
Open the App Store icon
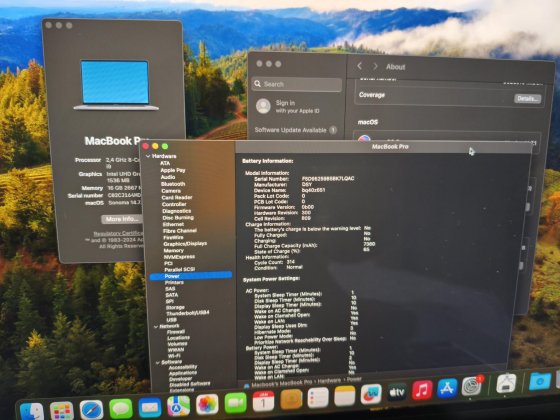447,388
